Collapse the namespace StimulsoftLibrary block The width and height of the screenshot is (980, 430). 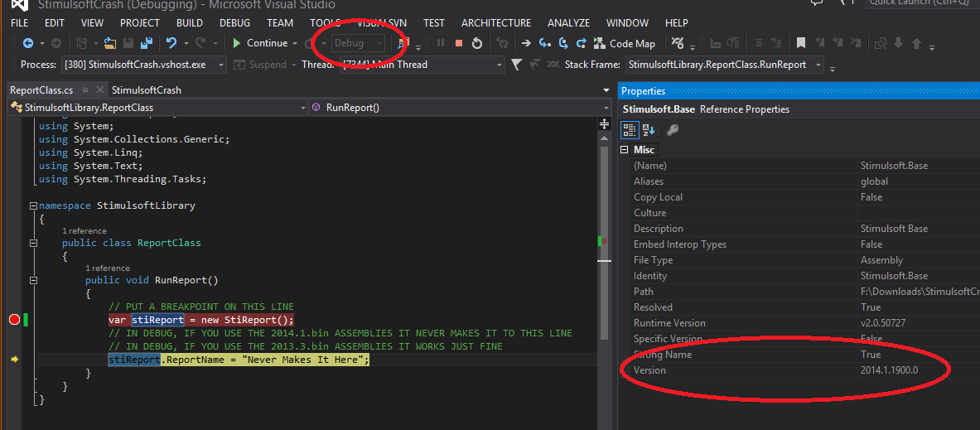33,205
